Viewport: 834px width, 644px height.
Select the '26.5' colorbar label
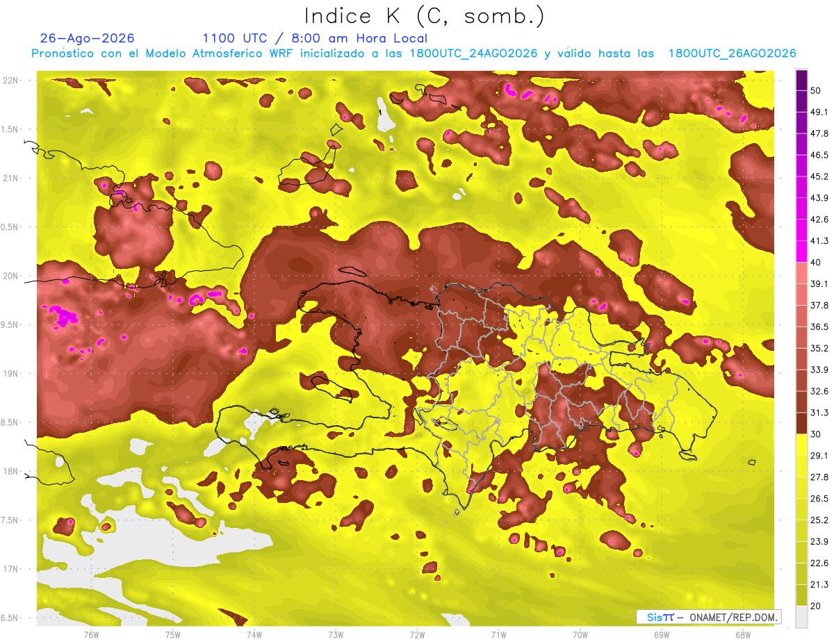click(819, 498)
